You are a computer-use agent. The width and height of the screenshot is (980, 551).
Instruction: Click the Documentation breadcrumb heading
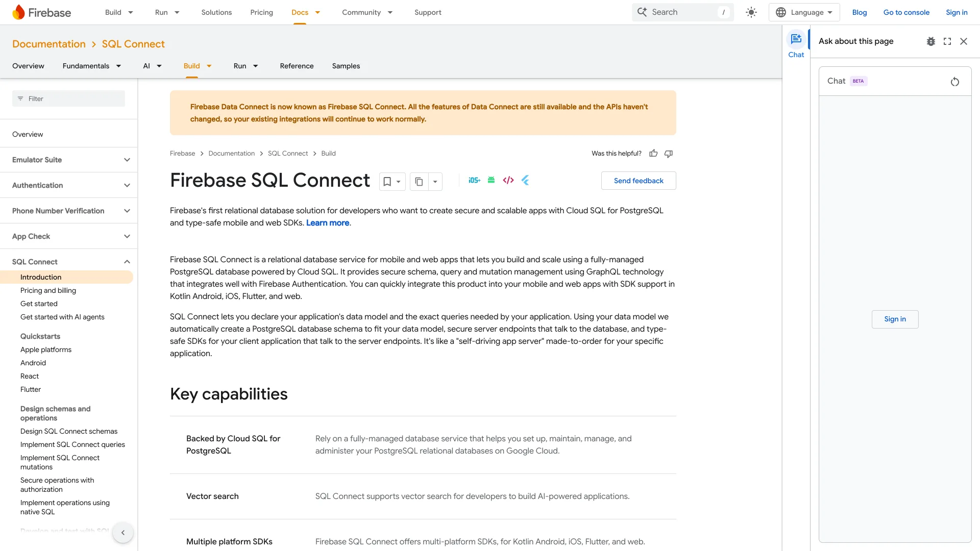pos(49,44)
